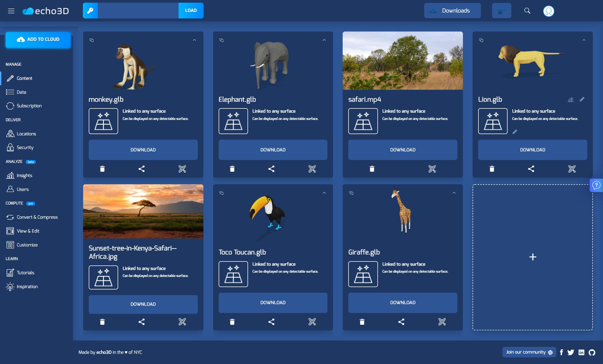Add a new entry using the plus placeholder

pos(532,257)
